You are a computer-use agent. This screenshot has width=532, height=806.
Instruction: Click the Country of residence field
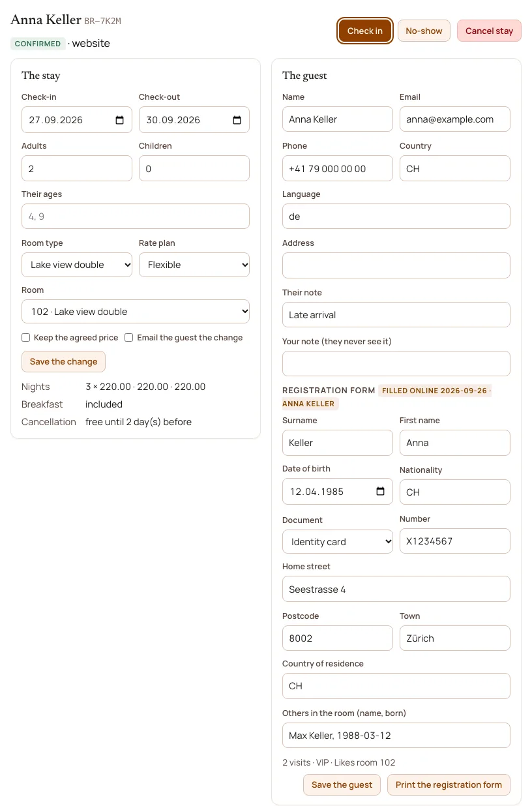396,686
